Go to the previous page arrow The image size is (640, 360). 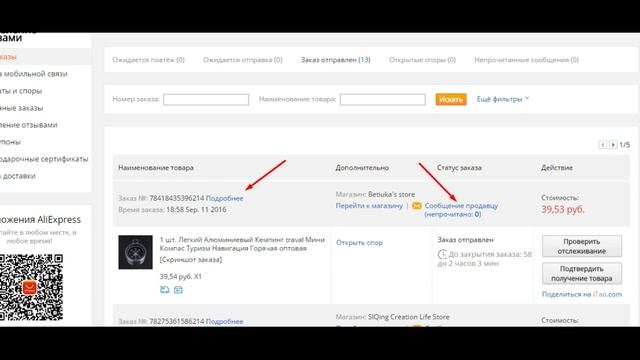pyautogui.click(x=603, y=144)
